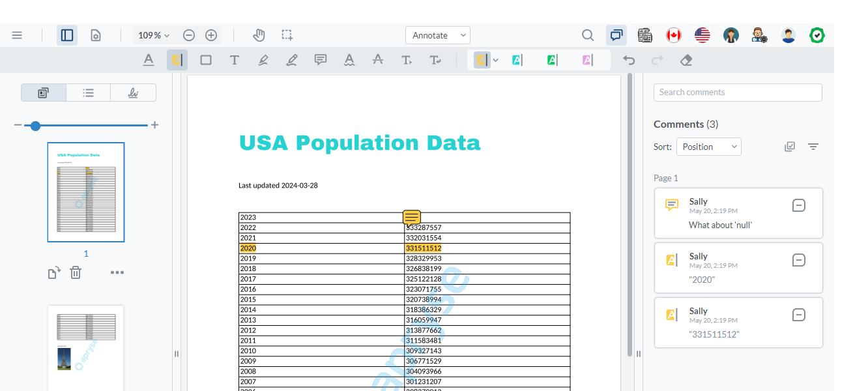Expand the yellow preset style dropdown
The image size is (868, 391).
pyautogui.click(x=495, y=60)
